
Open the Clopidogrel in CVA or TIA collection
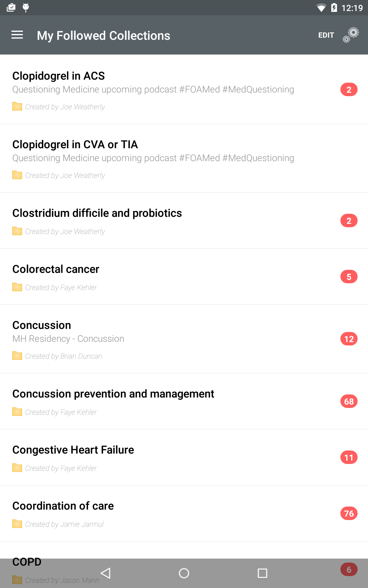coord(75,145)
